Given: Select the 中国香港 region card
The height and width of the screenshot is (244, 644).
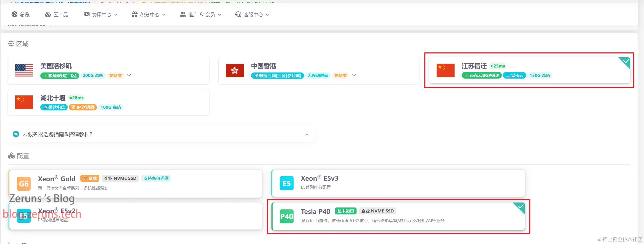Looking at the screenshot, I should coord(319,71).
